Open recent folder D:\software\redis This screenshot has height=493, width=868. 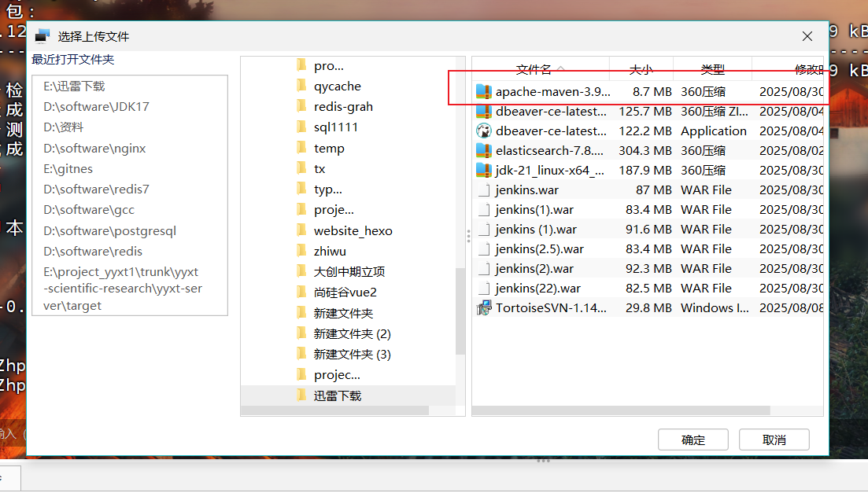coord(93,251)
